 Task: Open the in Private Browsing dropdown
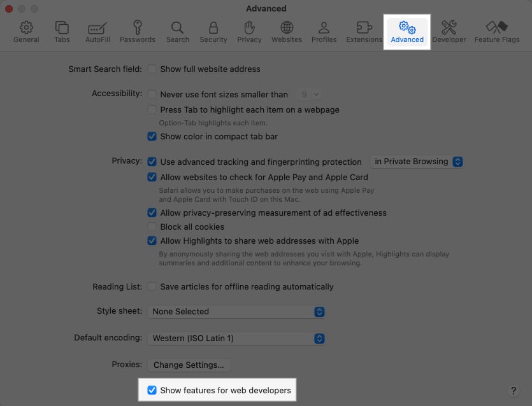[x=417, y=162]
